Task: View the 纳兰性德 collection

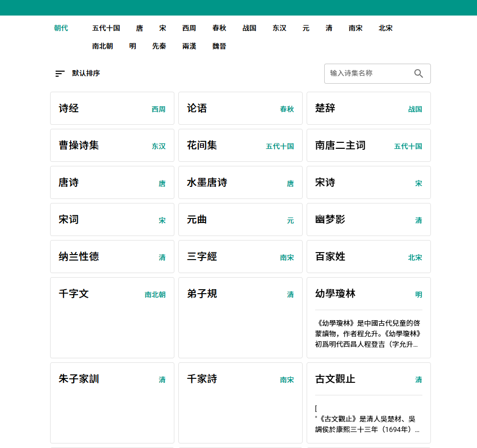Action: pos(112,257)
